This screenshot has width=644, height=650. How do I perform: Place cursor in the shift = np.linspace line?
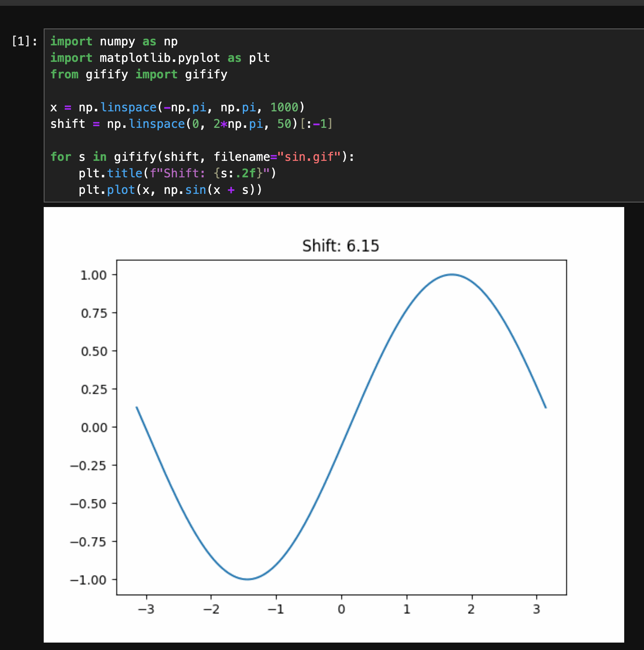[x=191, y=124]
